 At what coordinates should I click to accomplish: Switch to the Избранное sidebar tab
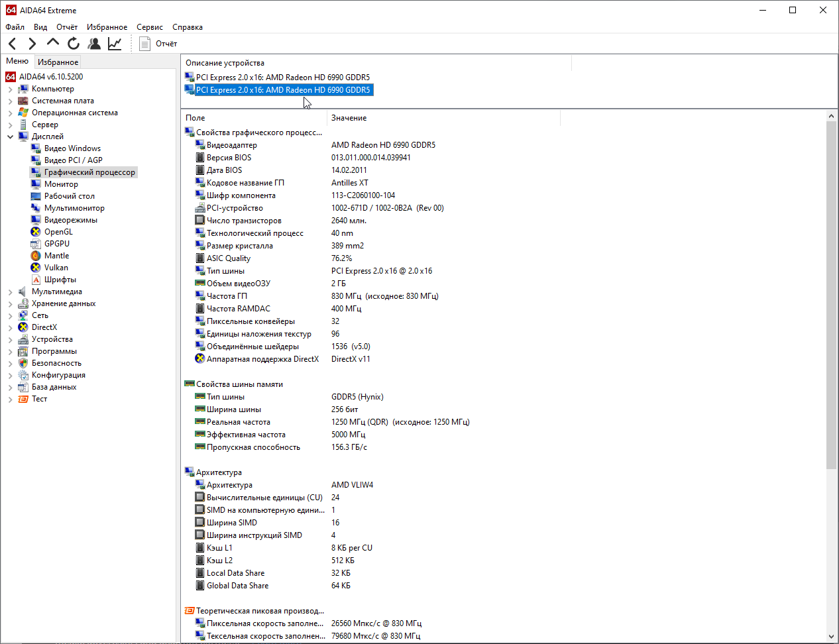pyautogui.click(x=58, y=62)
